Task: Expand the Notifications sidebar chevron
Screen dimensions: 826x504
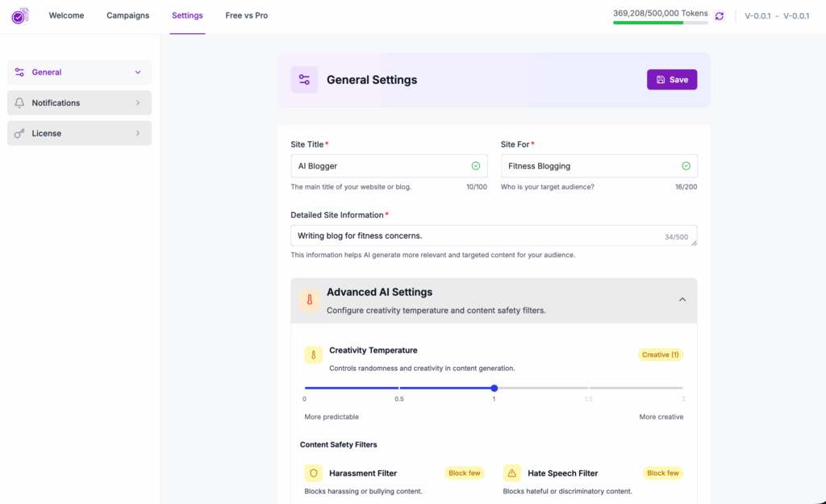Action: [x=138, y=102]
